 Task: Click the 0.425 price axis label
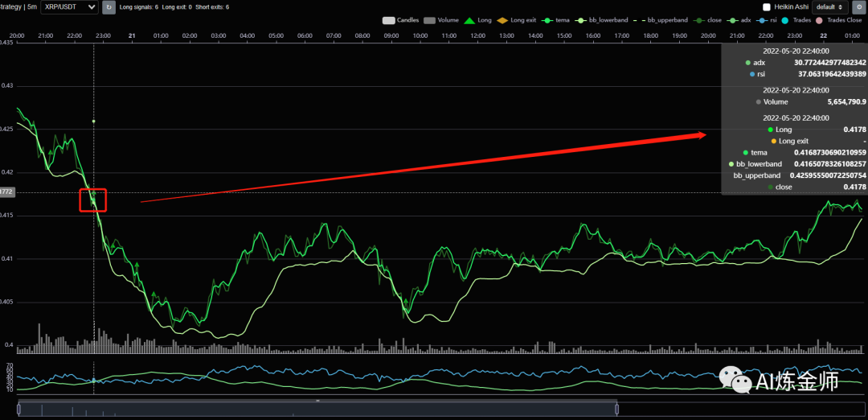point(7,129)
